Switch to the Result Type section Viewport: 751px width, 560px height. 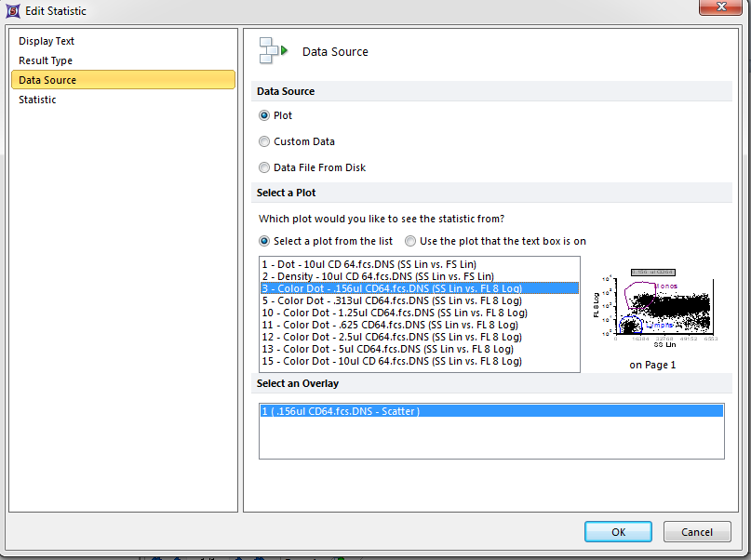(46, 60)
